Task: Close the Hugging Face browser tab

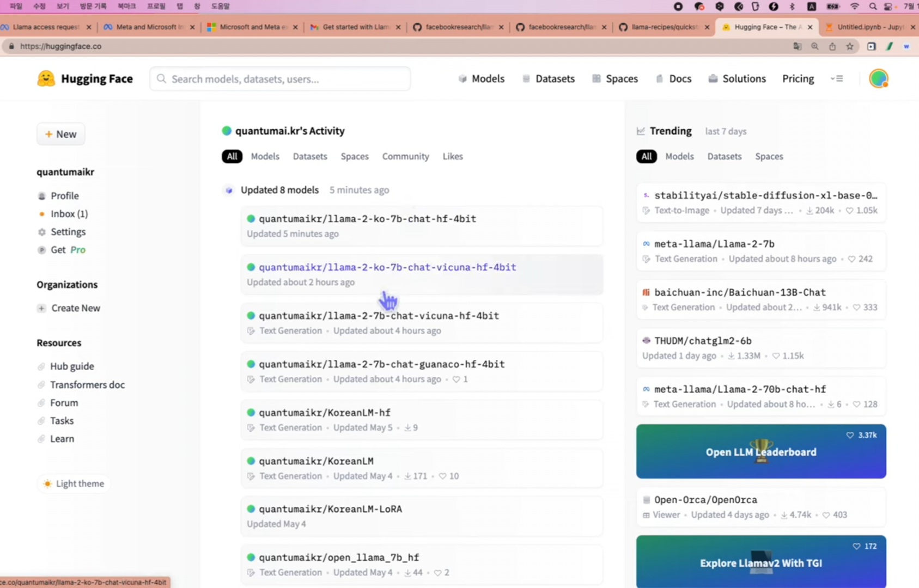Action: pyautogui.click(x=810, y=27)
